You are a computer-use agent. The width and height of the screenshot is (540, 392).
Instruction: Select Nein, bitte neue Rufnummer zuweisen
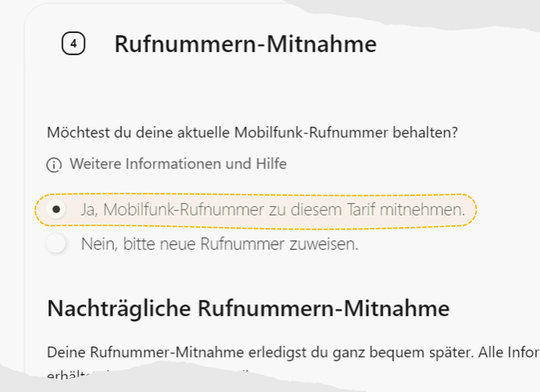tap(180, 244)
